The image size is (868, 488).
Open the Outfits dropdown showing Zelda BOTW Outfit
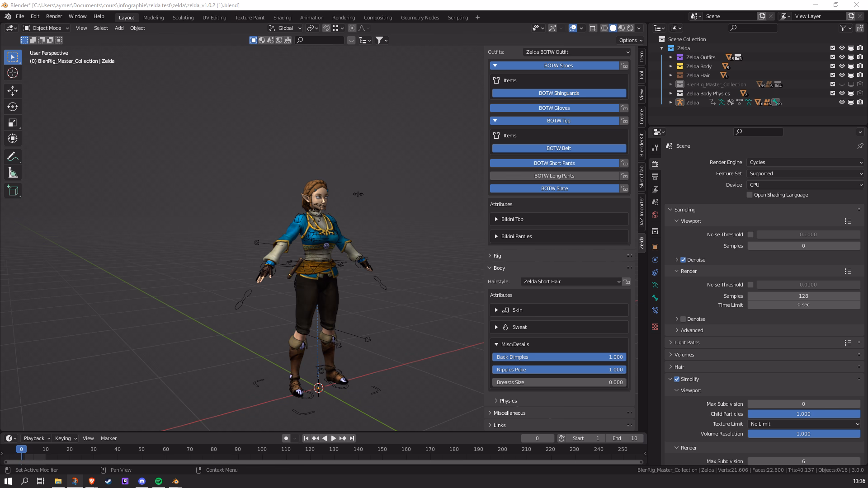coord(577,52)
